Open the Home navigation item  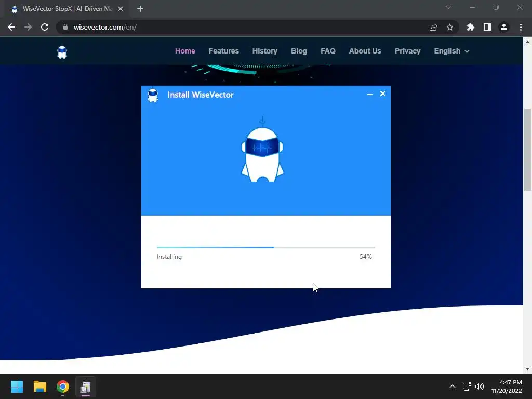(x=185, y=51)
